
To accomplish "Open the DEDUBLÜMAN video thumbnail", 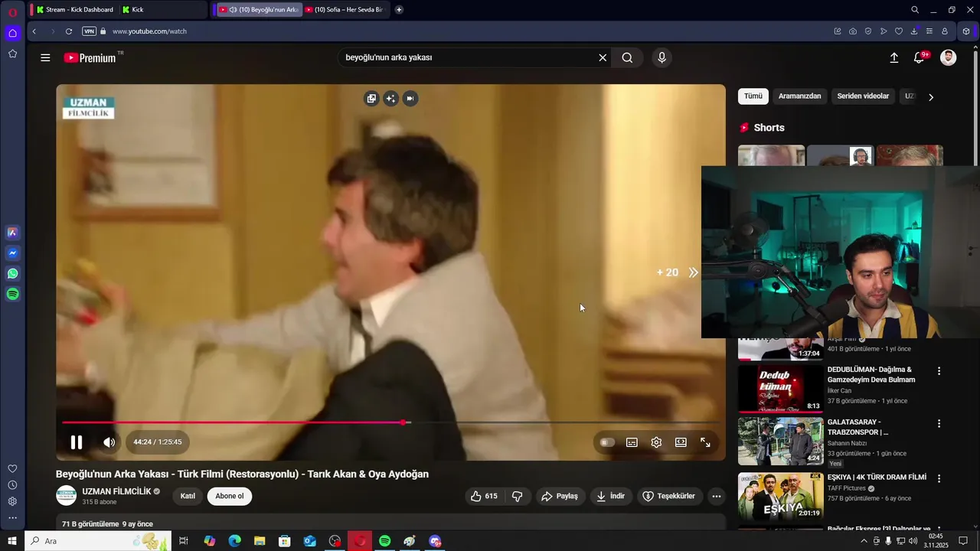I will [x=781, y=389].
